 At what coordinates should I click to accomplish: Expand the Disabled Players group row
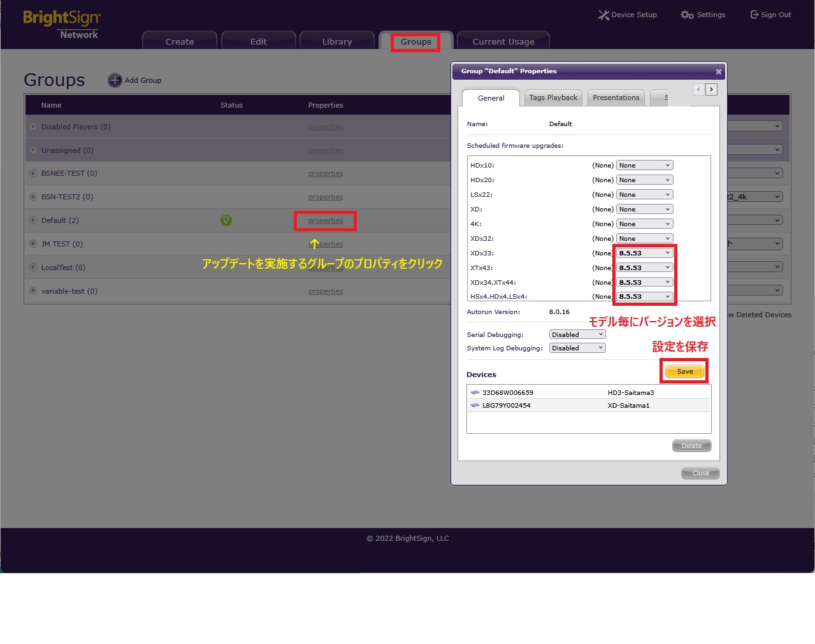(33, 127)
